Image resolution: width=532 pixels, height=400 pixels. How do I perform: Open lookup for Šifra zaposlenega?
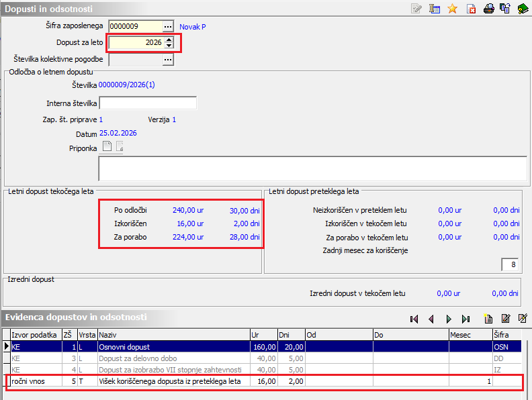(x=168, y=26)
